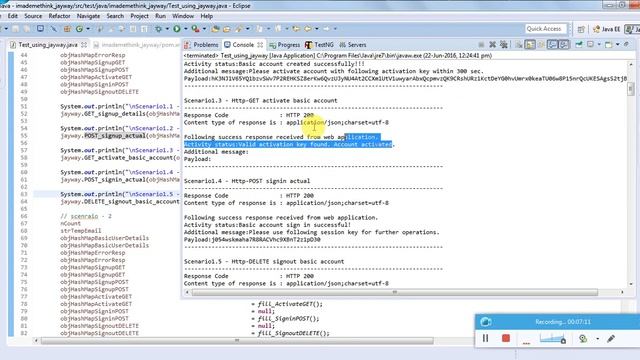This screenshot has width=640, height=360.
Task: Click the Display Selected Console icon
Action: 590,44
